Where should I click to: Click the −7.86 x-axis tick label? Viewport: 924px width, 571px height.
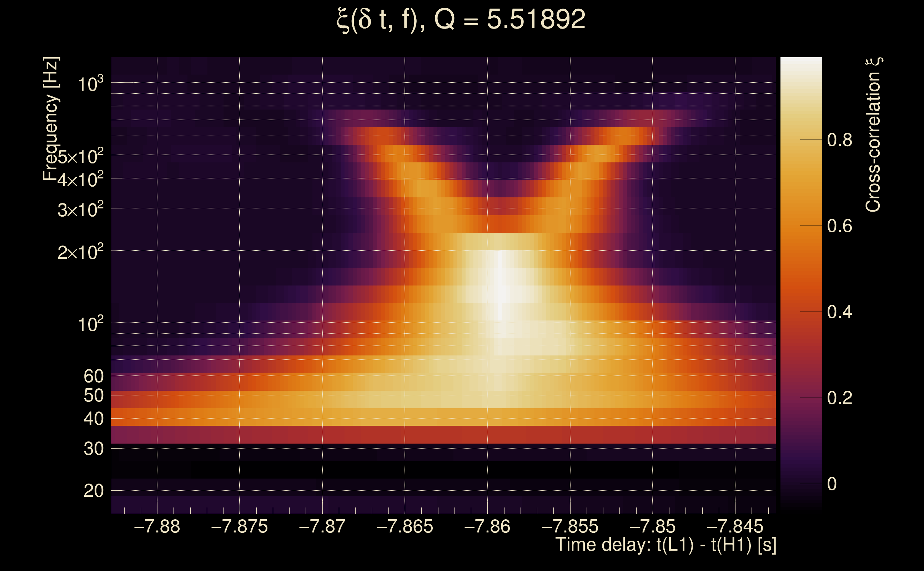point(487,527)
